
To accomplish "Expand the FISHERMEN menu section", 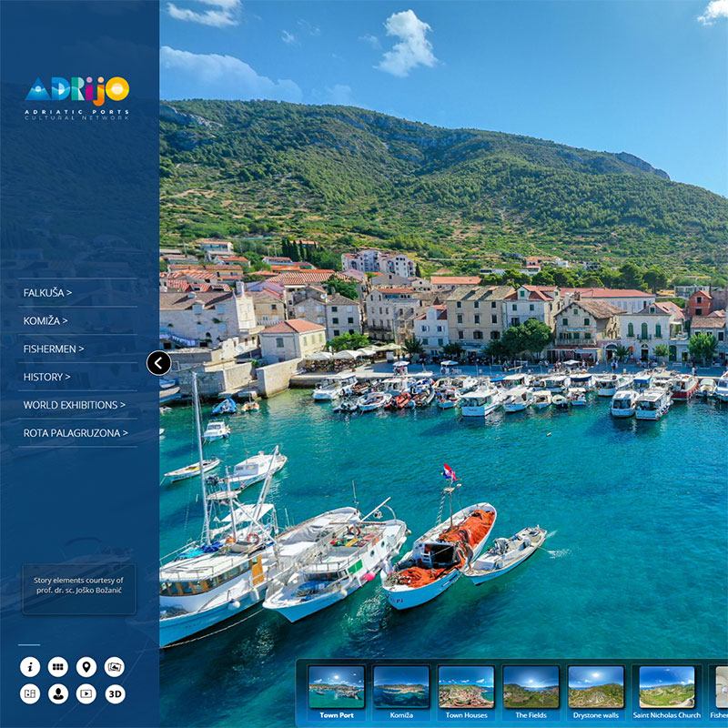I will point(54,349).
